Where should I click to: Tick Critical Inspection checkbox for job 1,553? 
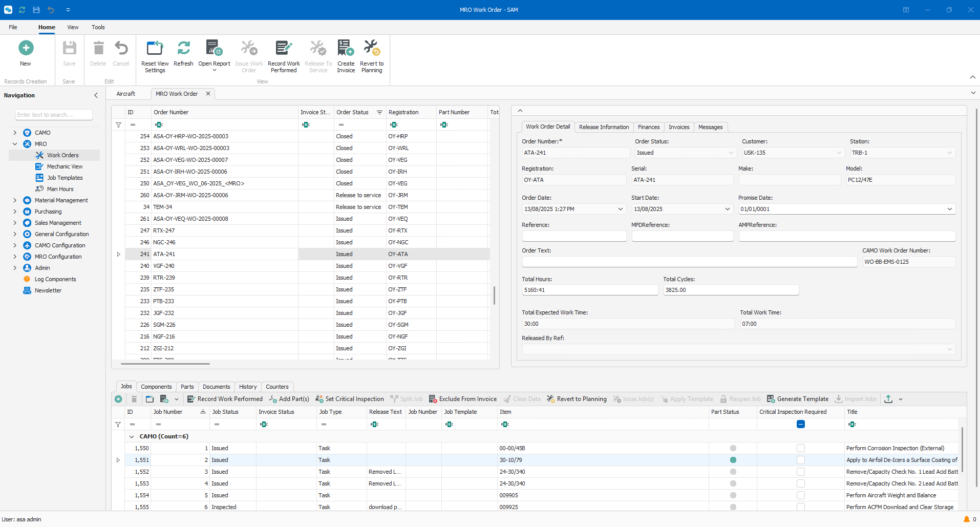click(801, 483)
